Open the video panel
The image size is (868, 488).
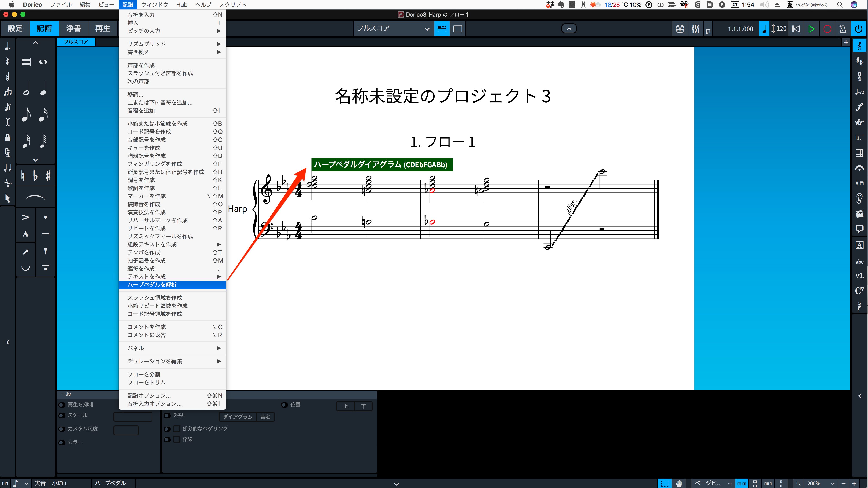(859, 214)
